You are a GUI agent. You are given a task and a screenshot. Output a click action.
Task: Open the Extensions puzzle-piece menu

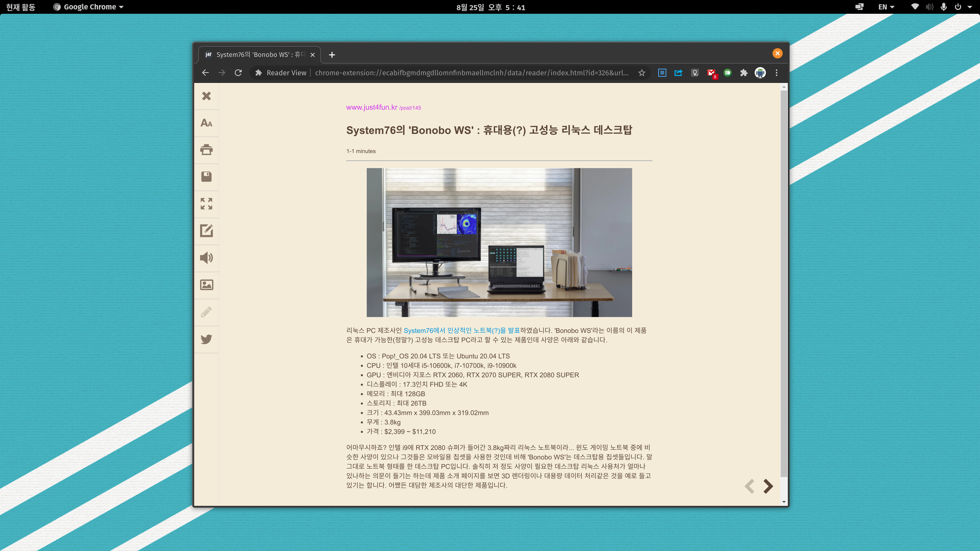click(744, 73)
